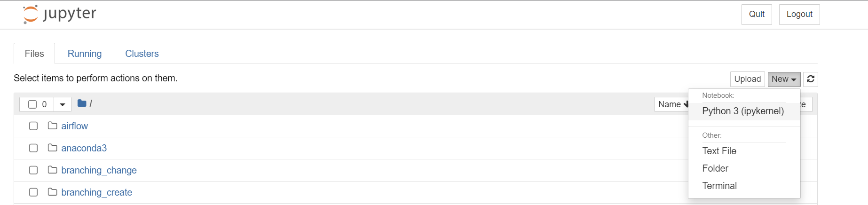The width and height of the screenshot is (868, 205).
Task: Click the branching_create folder icon
Action: tap(53, 192)
